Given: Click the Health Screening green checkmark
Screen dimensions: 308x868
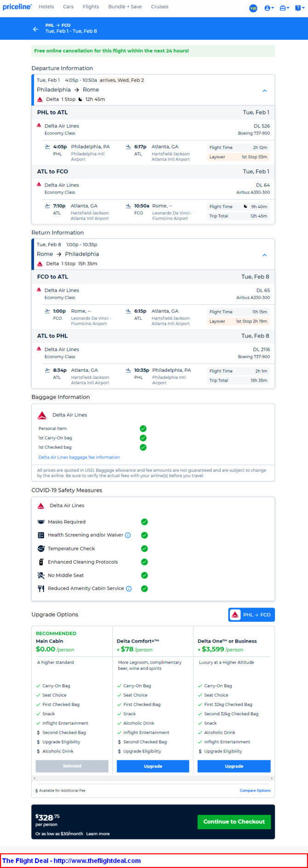Looking at the screenshot, I should [x=144, y=535].
